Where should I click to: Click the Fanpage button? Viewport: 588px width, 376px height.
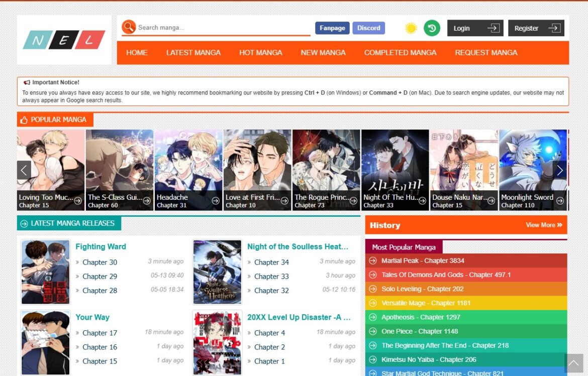[332, 28]
